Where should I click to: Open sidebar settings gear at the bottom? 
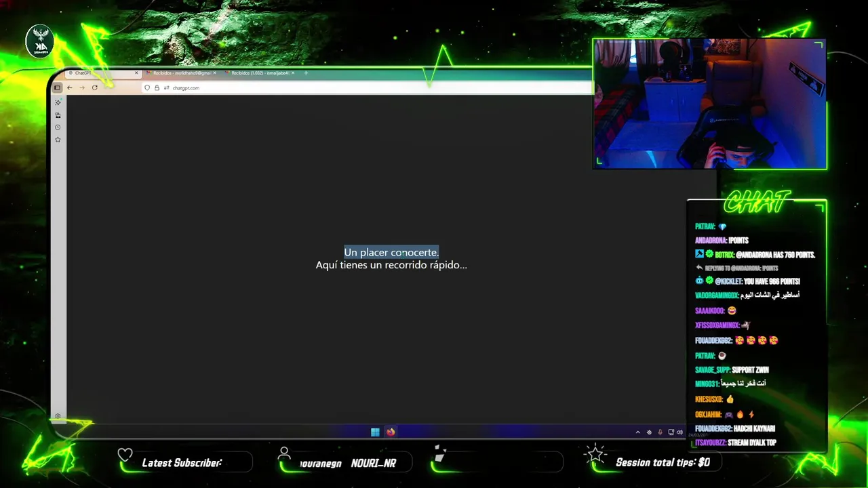point(58,416)
